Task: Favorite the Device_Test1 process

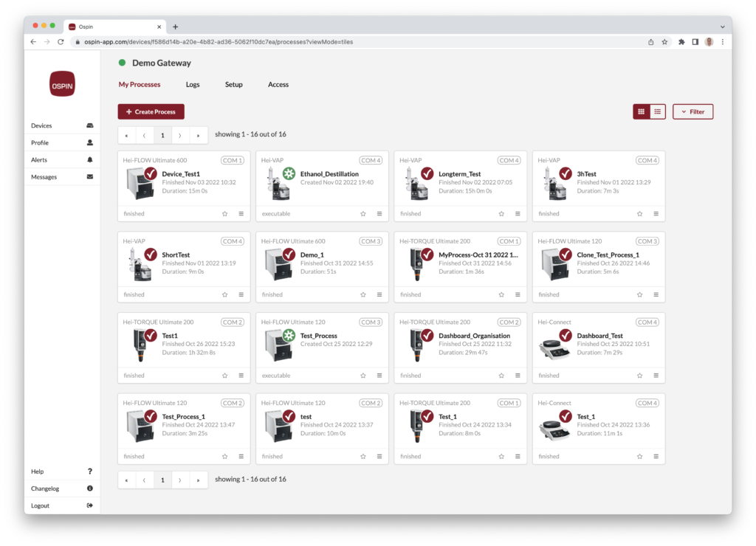Action: tap(224, 213)
